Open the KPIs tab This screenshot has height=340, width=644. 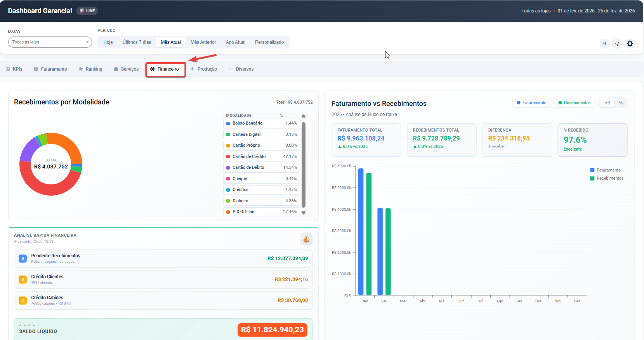click(x=14, y=69)
